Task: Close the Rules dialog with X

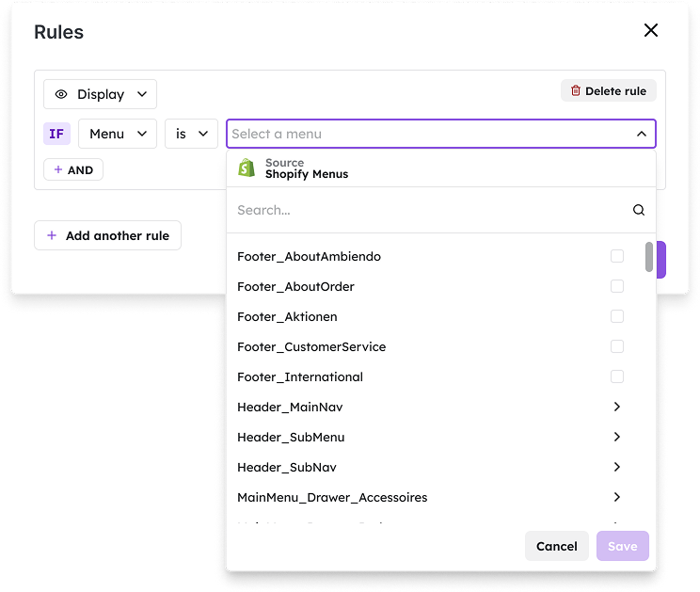Action: [650, 31]
